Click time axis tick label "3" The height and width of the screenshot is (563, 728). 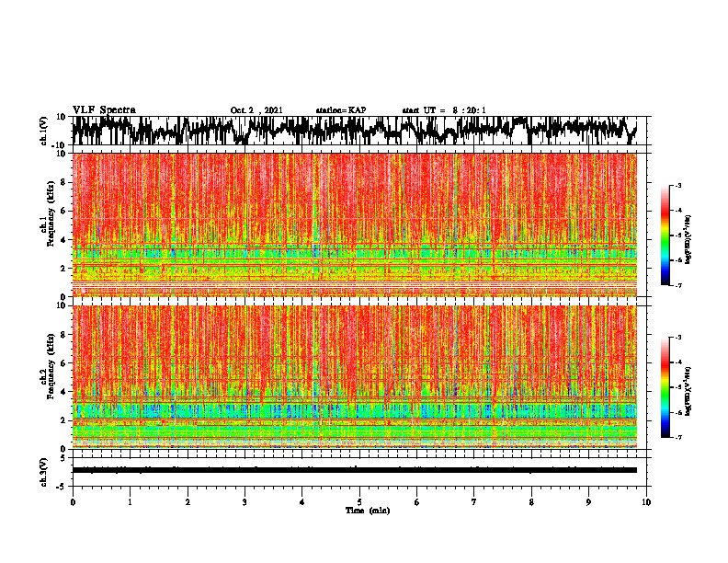coord(245,502)
